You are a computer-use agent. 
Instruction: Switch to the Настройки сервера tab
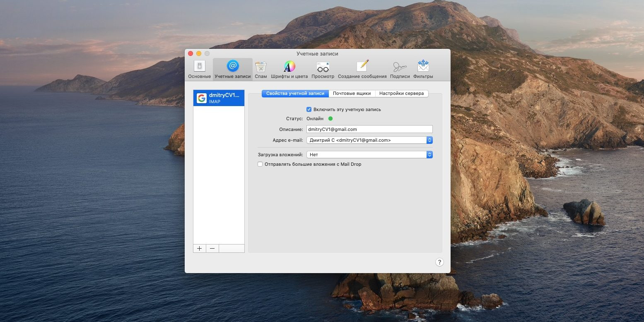click(401, 94)
